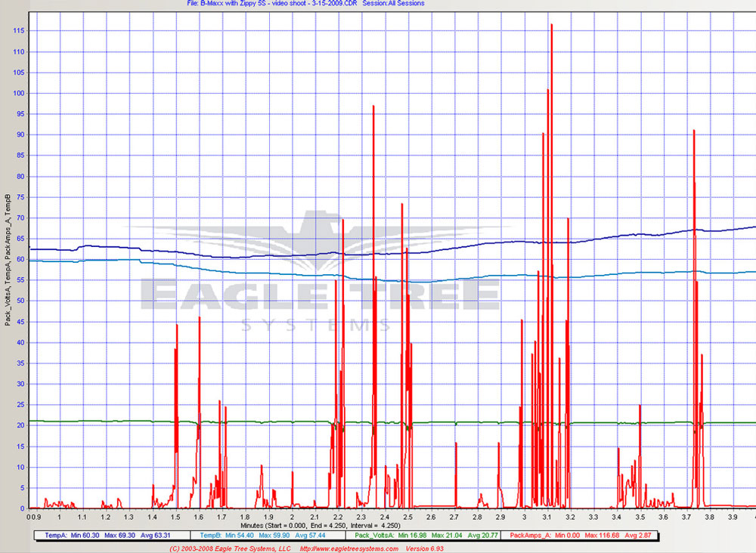Click the 50 label on the vertical axis
This screenshot has width=756, height=553.
[20, 301]
